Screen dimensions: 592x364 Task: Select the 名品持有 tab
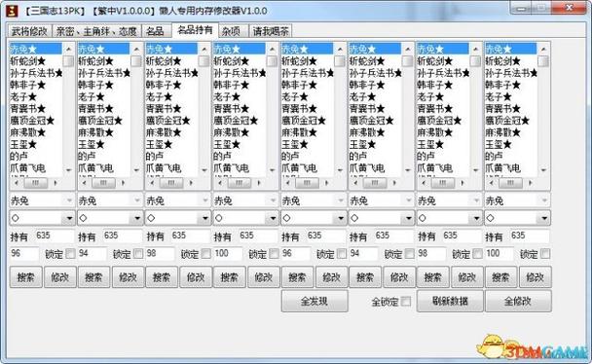click(x=195, y=30)
